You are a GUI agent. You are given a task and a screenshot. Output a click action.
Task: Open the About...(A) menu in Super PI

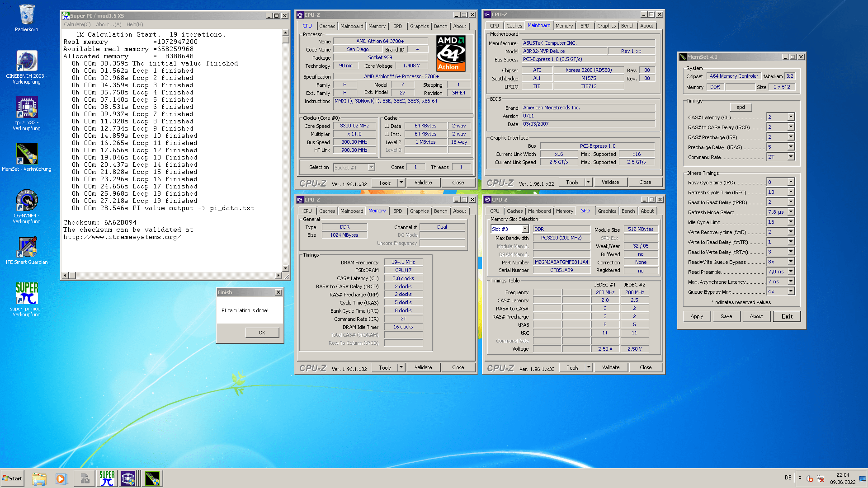pyautogui.click(x=108, y=24)
